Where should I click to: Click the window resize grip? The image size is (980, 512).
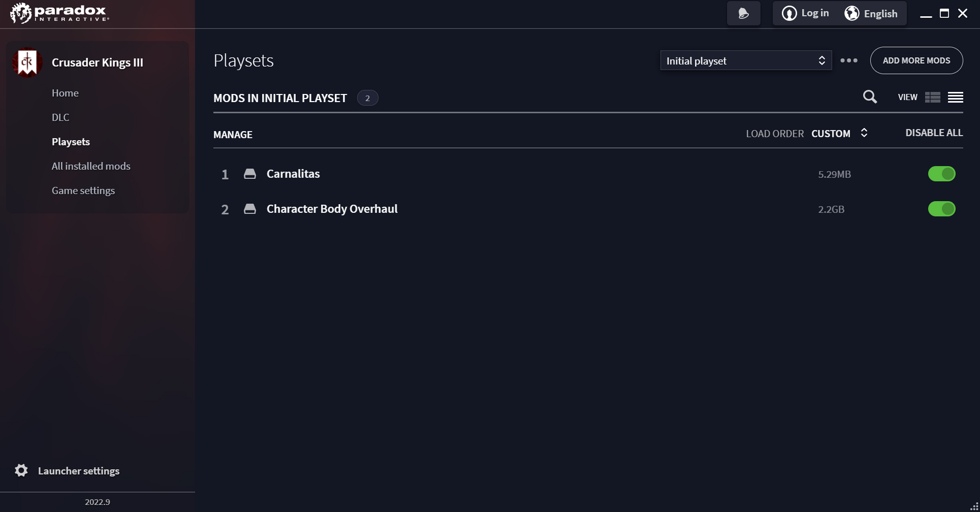(x=974, y=506)
